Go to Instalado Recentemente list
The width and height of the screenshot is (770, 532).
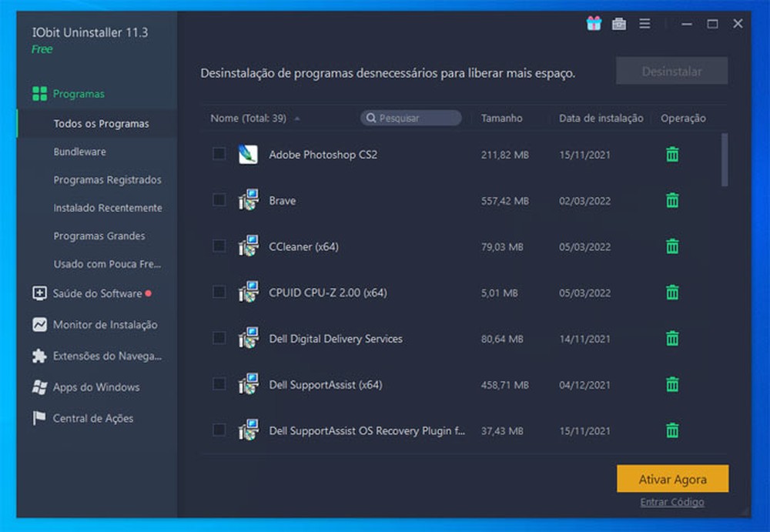pos(108,208)
